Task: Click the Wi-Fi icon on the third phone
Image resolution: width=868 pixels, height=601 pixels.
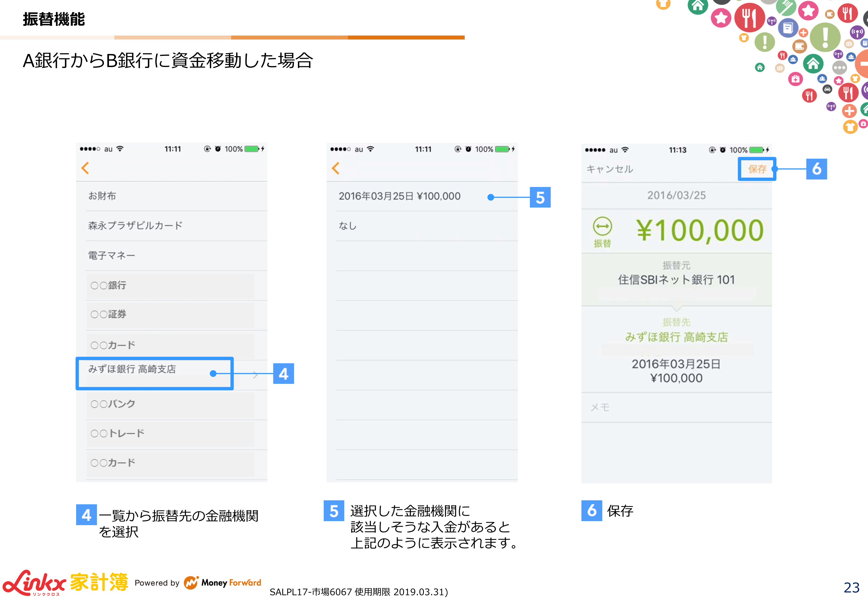Action: tap(625, 150)
